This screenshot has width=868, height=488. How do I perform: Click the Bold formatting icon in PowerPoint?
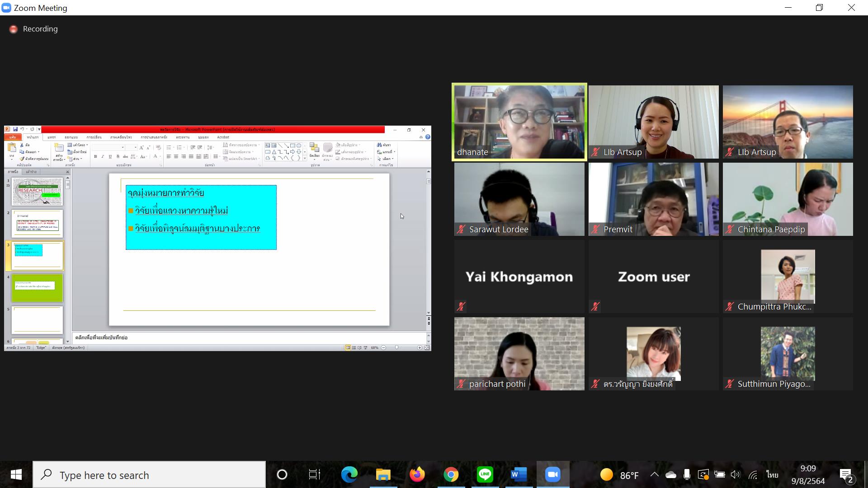[x=95, y=156]
